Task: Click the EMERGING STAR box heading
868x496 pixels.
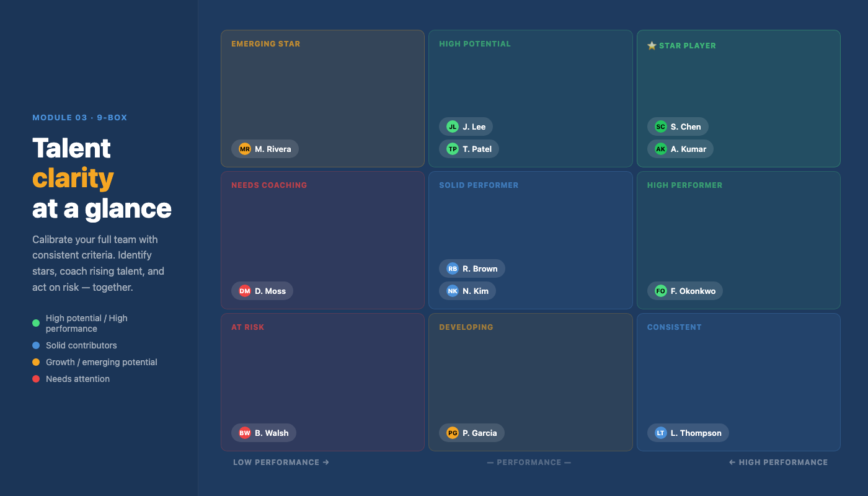Action: click(x=265, y=44)
